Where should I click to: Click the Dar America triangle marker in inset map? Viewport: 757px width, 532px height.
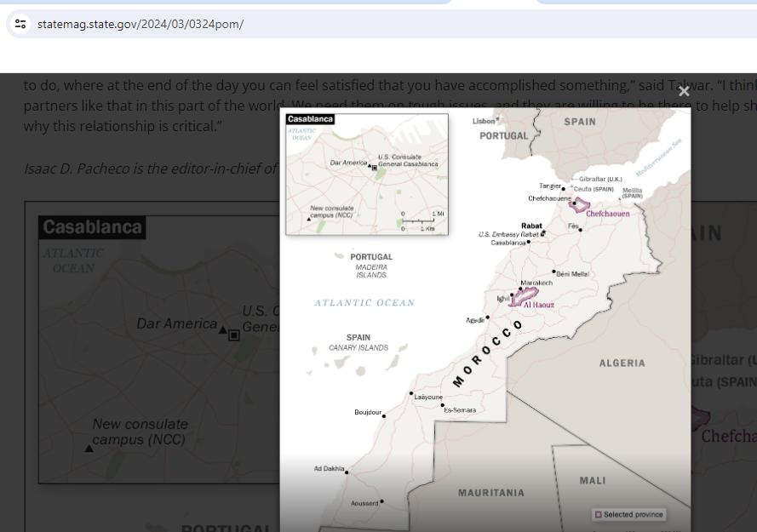click(x=370, y=165)
